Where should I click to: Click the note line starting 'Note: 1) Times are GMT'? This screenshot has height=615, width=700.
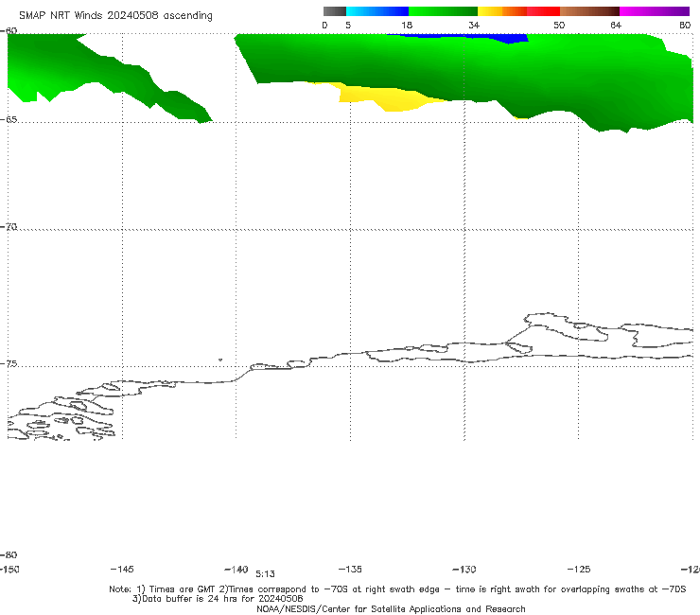click(397, 589)
